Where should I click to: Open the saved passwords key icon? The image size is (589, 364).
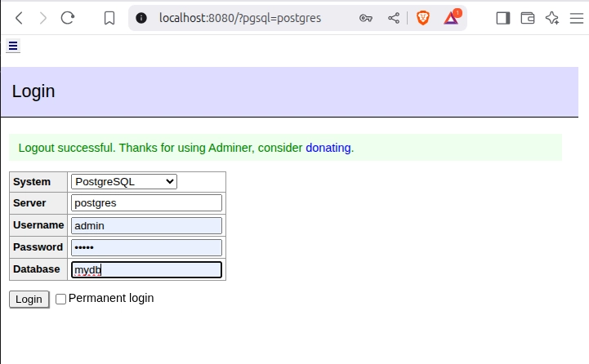(x=365, y=18)
